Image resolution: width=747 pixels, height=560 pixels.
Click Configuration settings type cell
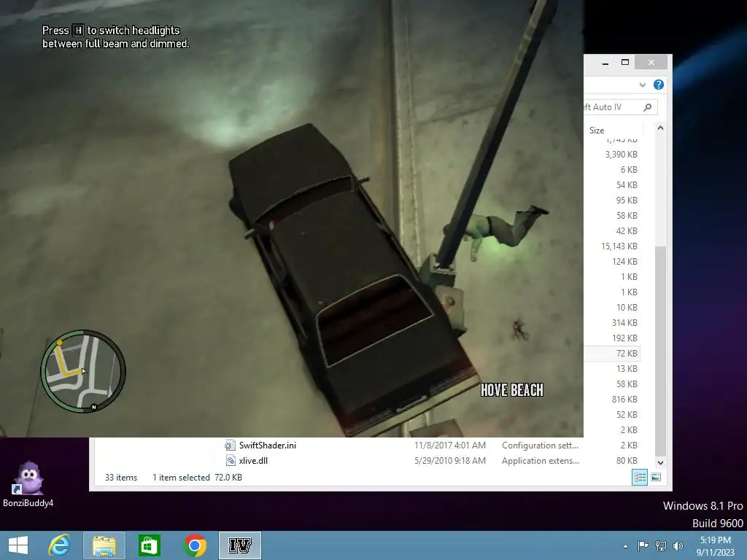click(540, 446)
